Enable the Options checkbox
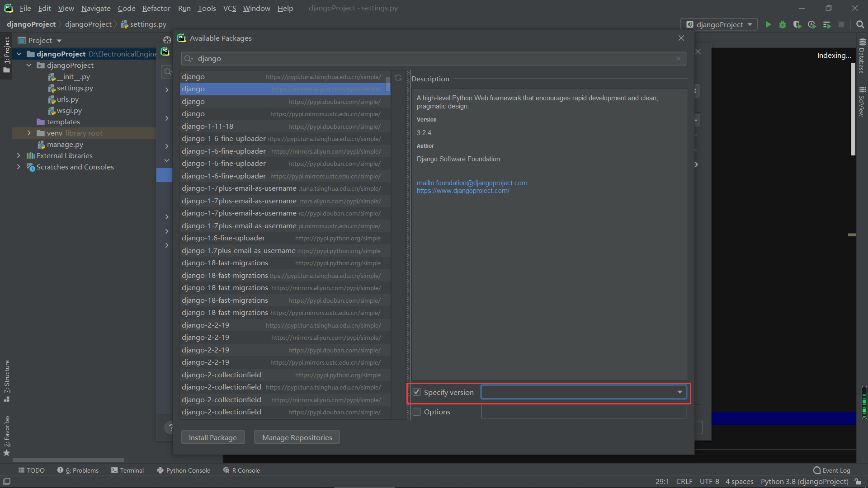The height and width of the screenshot is (488, 868). (417, 412)
